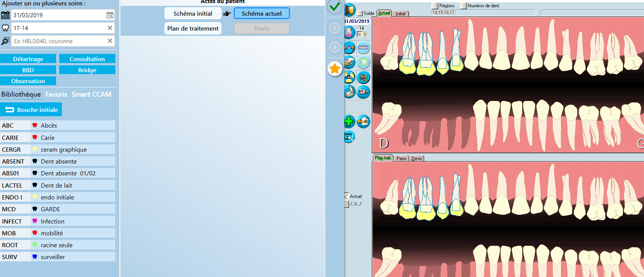Toggle the Solde checkbox
This screenshot has width=644, height=277.
click(x=360, y=13)
